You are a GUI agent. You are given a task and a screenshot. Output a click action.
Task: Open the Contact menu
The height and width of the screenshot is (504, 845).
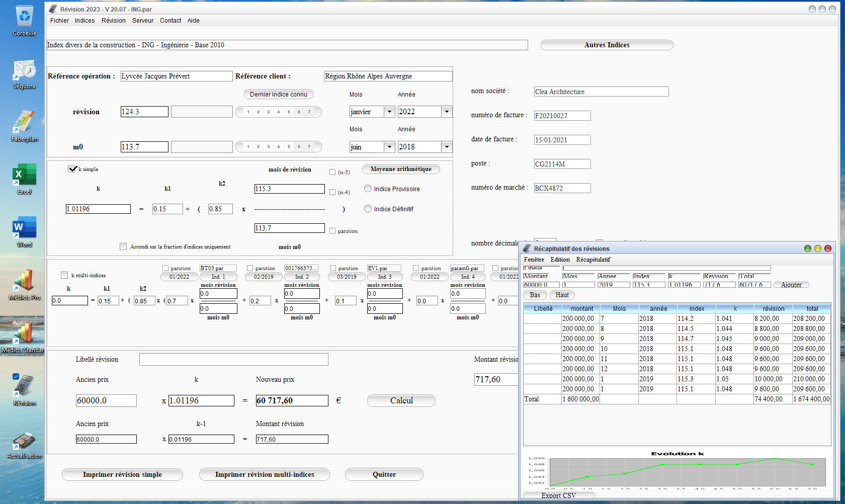coord(171,21)
